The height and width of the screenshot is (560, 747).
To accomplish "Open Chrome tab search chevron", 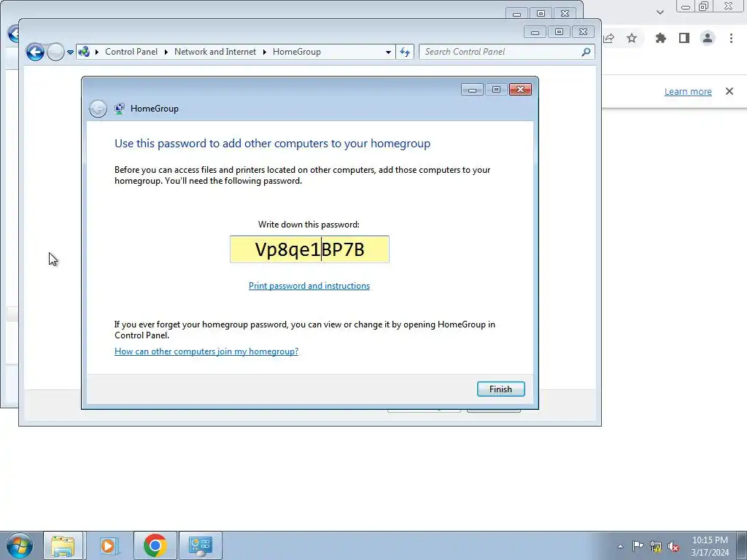I will click(659, 12).
